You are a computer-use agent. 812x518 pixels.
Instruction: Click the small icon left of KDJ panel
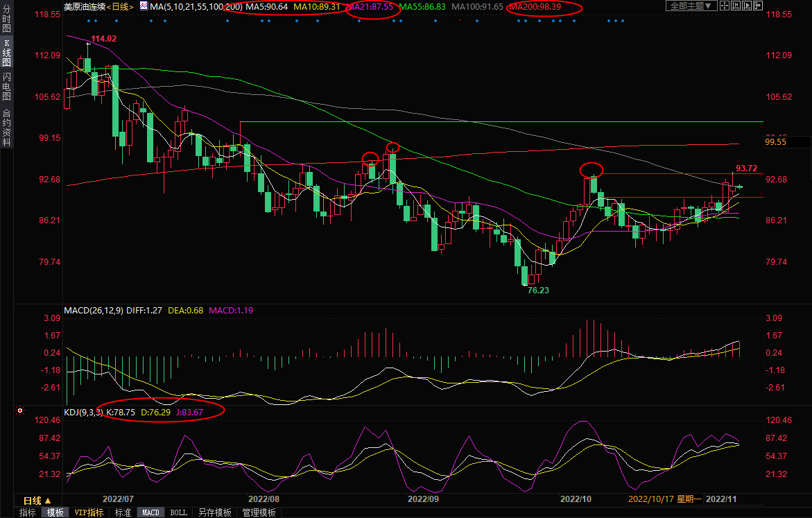(19, 410)
